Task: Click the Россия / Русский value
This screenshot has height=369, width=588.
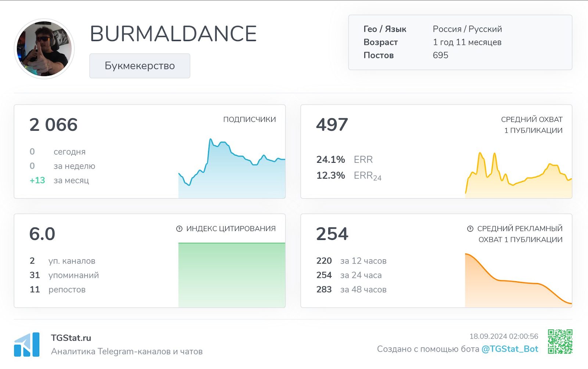Action: [x=467, y=29]
